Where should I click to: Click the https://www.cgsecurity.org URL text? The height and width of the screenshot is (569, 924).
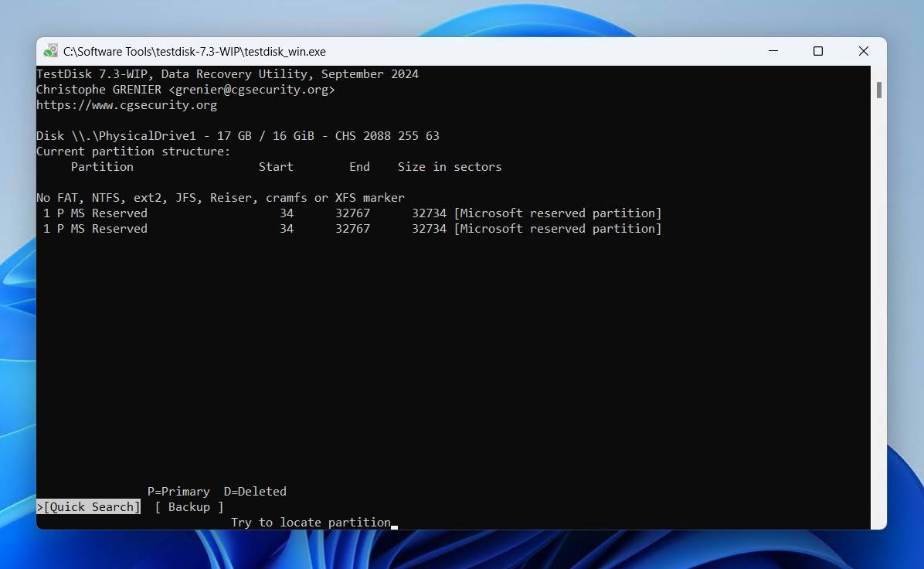pyautogui.click(x=127, y=105)
